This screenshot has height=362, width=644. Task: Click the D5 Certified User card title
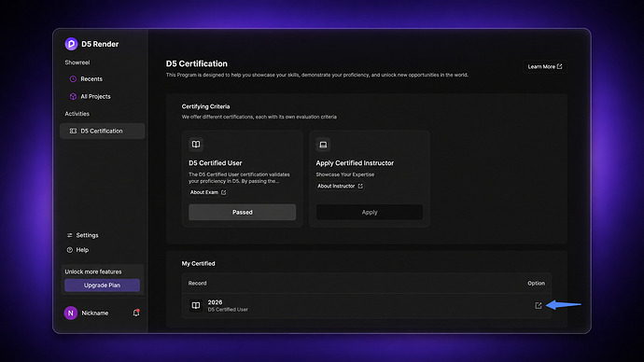point(216,163)
